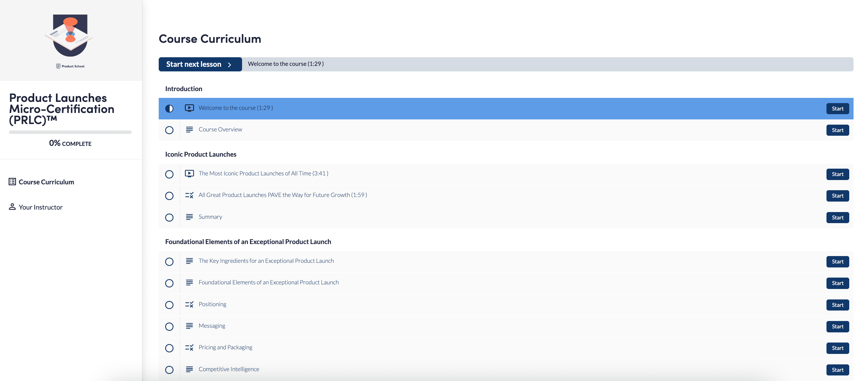
Task: Click the chevron arrow on Start next lesson
Action: coord(229,65)
